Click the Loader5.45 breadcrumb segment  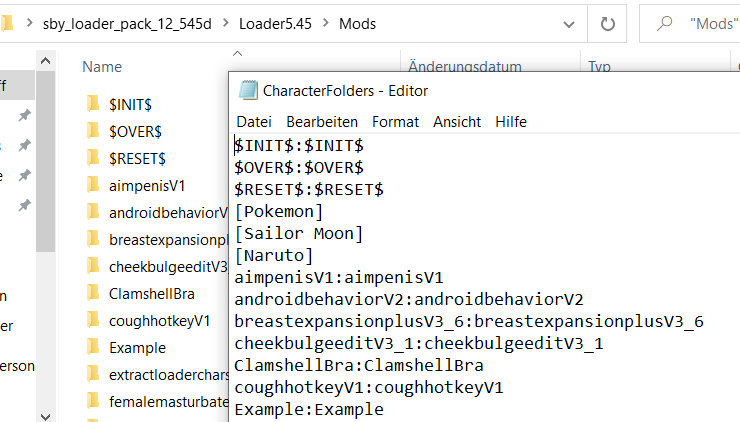[x=274, y=23]
